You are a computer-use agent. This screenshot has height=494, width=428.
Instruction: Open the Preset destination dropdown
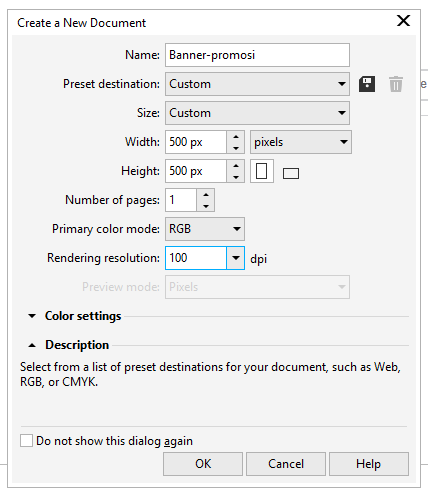(257, 84)
